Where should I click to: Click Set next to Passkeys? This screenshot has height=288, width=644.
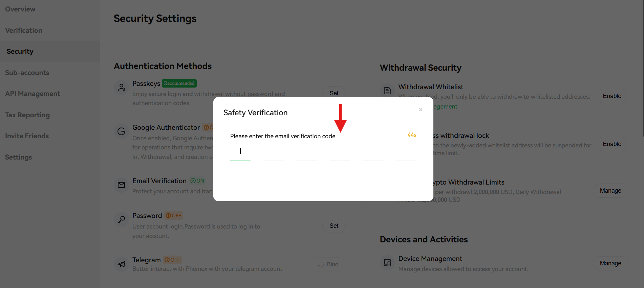[x=334, y=93]
